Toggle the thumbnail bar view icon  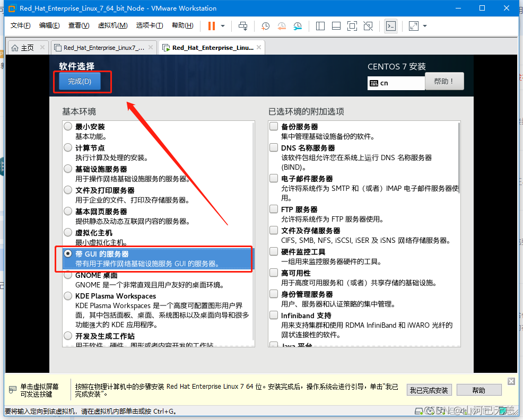click(336, 26)
